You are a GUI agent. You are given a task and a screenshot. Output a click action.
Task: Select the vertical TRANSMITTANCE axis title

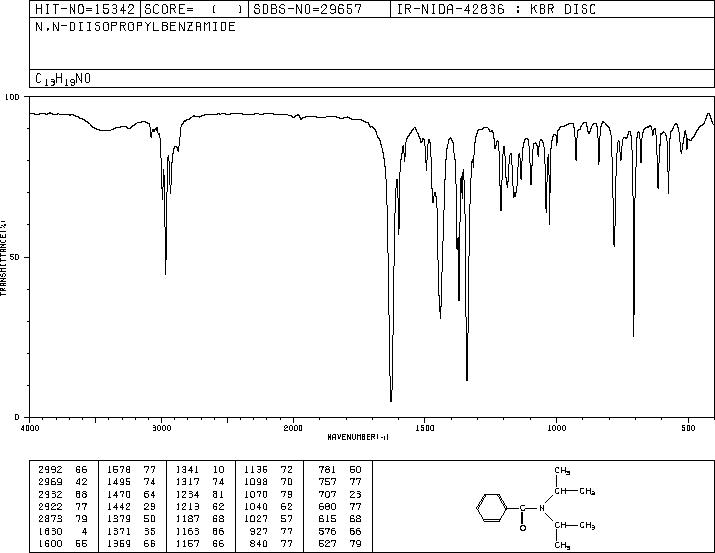click(3, 257)
